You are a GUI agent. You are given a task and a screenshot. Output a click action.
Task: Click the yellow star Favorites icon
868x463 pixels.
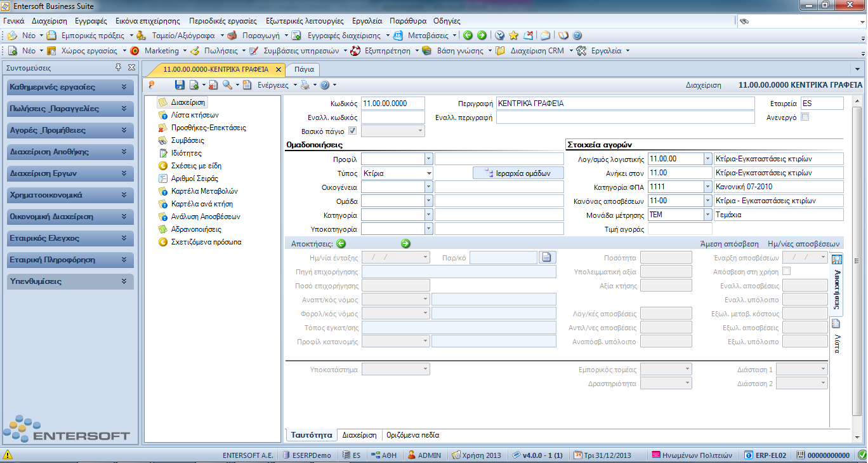tap(513, 36)
